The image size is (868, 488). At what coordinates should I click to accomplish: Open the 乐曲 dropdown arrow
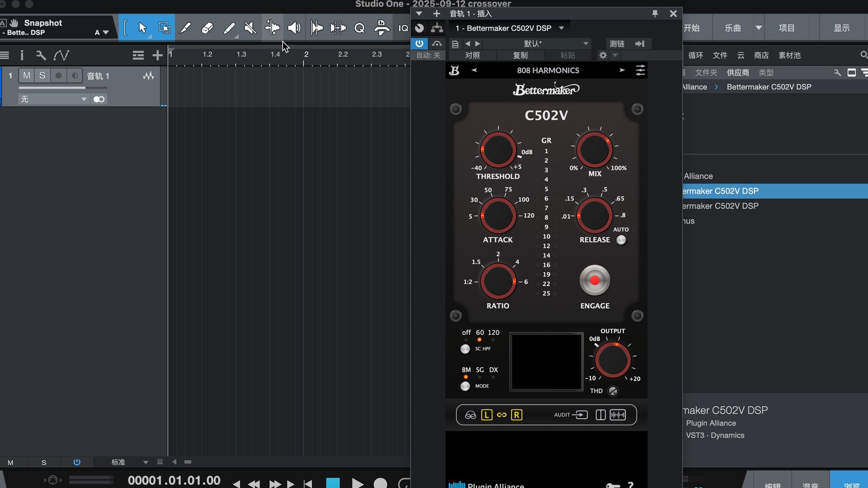pos(759,28)
